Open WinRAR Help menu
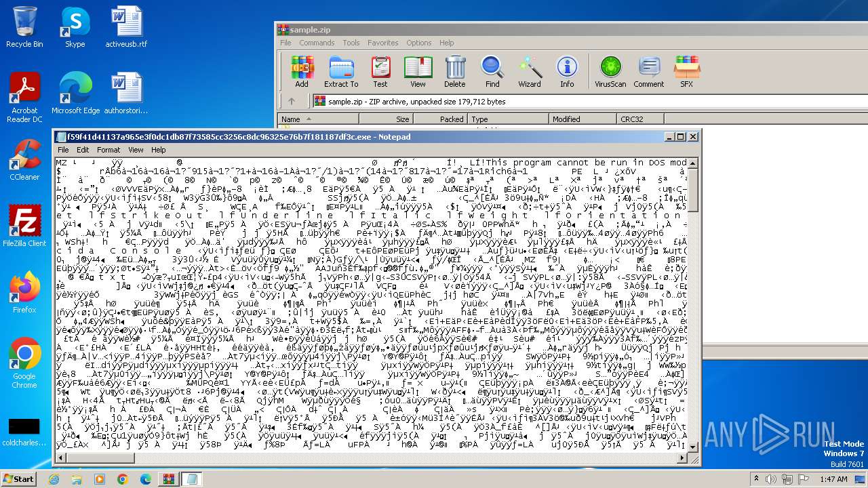Image resolution: width=868 pixels, height=488 pixels. pyautogui.click(x=447, y=43)
